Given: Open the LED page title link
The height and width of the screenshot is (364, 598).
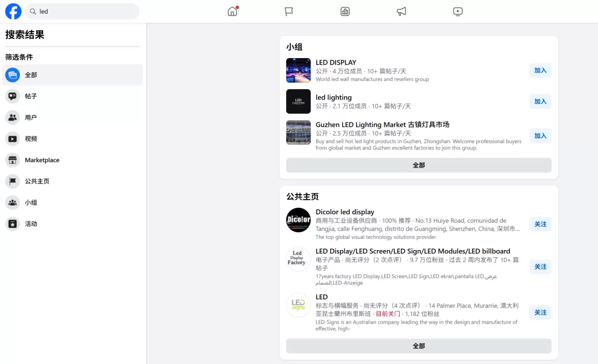Looking at the screenshot, I should coord(322,297).
